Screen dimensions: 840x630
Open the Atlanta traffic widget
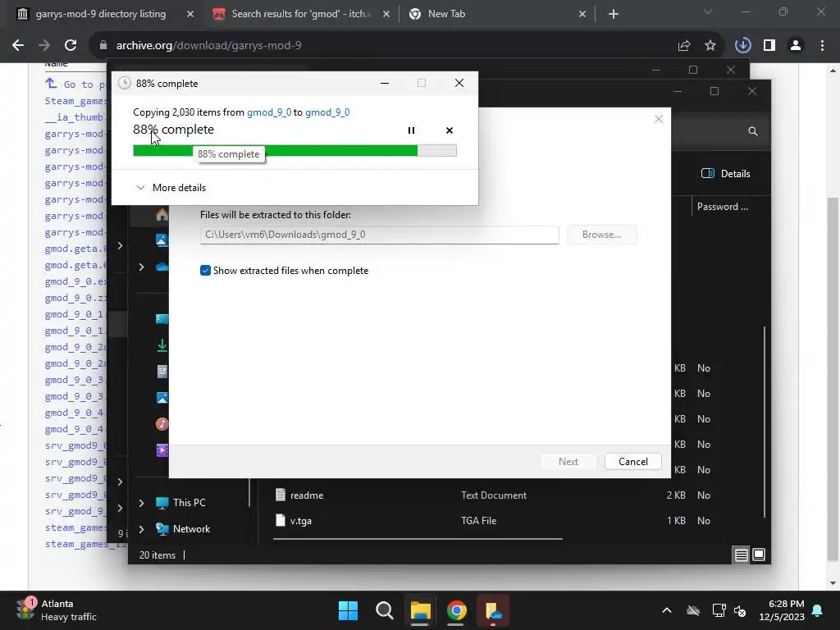pyautogui.click(x=57, y=610)
